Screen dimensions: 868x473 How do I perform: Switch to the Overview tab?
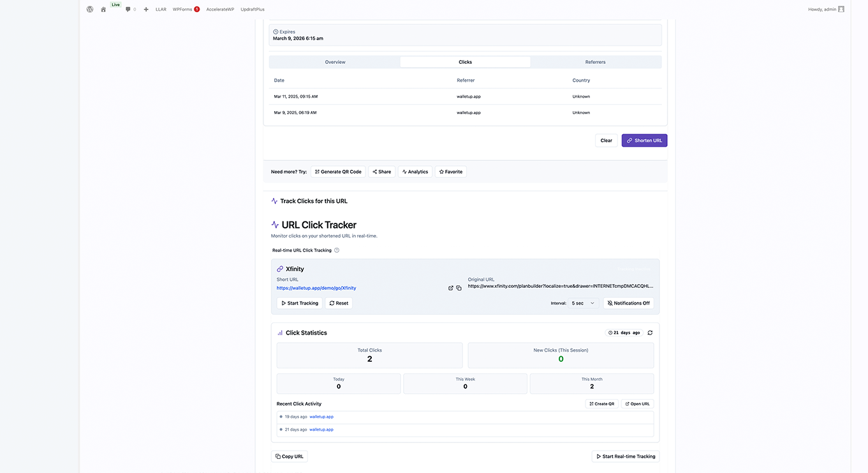pyautogui.click(x=335, y=62)
